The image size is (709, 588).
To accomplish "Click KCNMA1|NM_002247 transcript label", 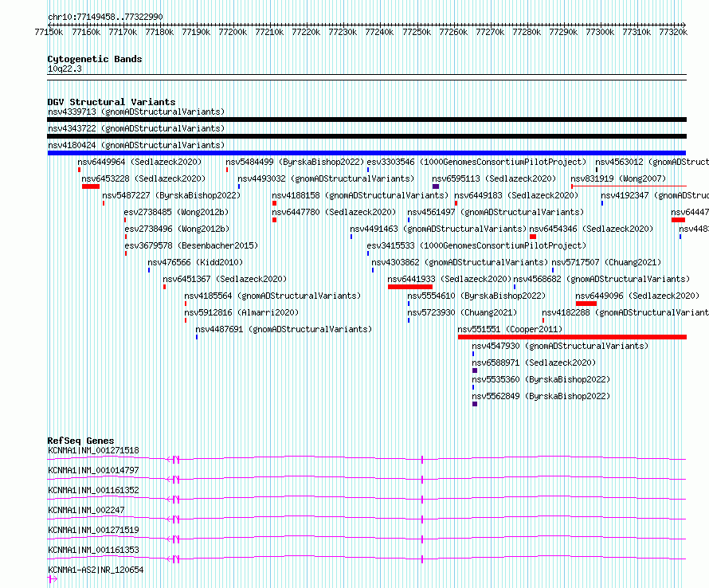I will pyautogui.click(x=86, y=510).
